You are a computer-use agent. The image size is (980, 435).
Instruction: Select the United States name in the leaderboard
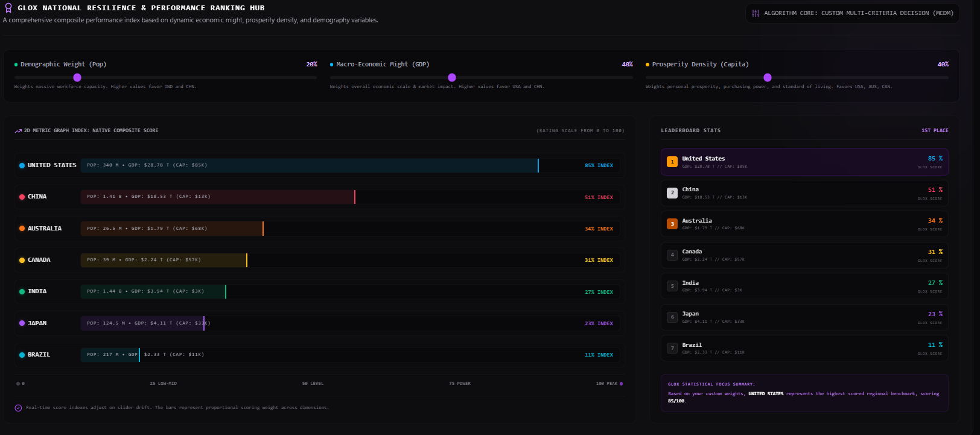[x=704, y=159]
